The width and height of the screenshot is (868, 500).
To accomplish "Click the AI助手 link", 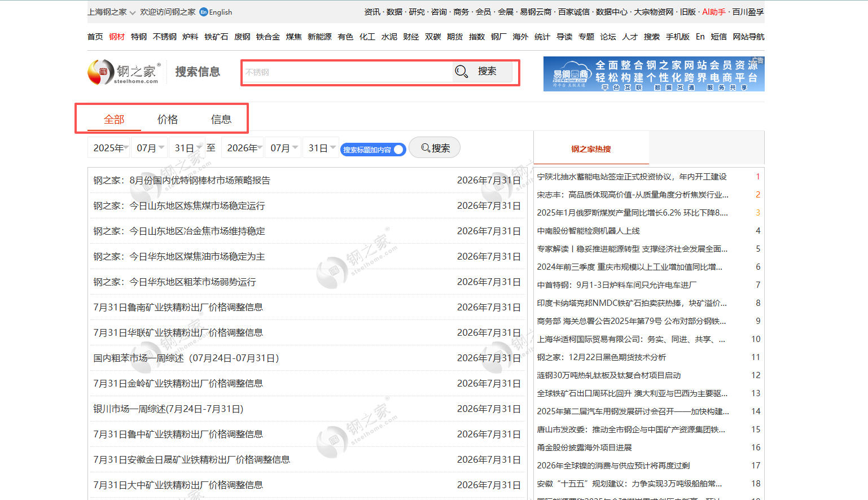I will [714, 12].
